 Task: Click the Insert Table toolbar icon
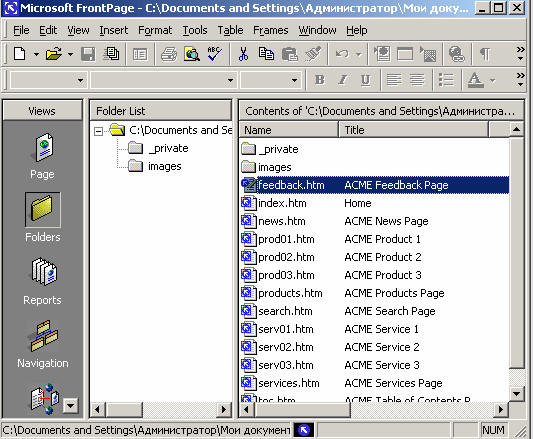(x=405, y=54)
